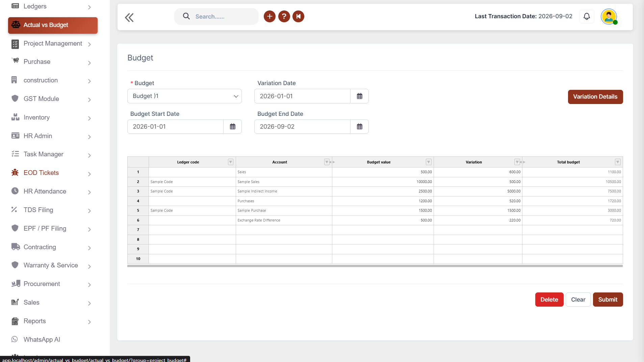This screenshot has height=362, width=644.
Task: Click the Task Manager list icon
Action: click(x=15, y=154)
